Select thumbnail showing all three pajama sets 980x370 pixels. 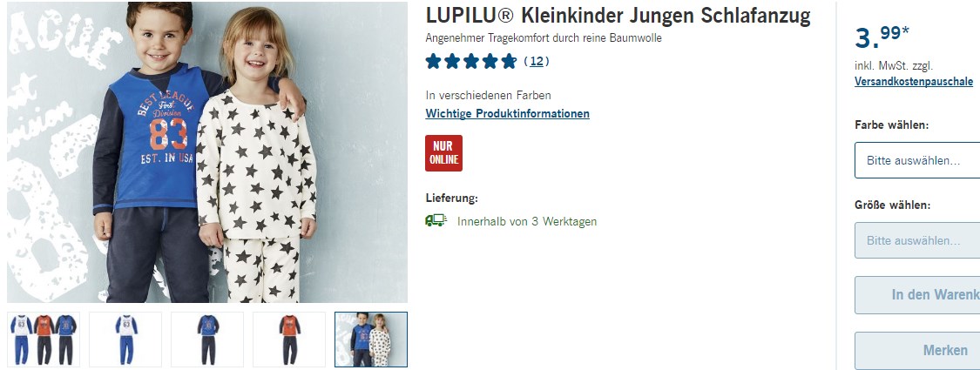tap(44, 340)
